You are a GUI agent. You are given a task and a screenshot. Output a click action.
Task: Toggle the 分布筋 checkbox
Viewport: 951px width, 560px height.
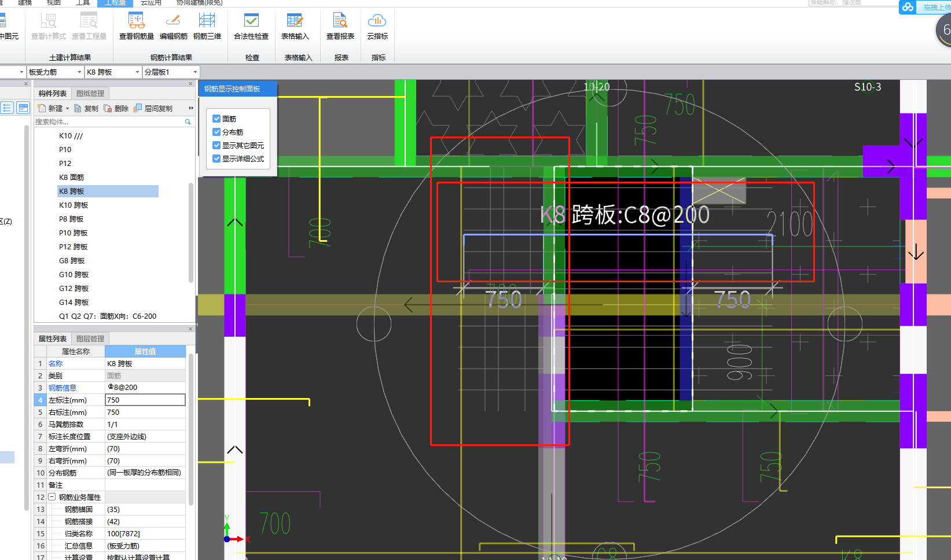pyautogui.click(x=216, y=132)
